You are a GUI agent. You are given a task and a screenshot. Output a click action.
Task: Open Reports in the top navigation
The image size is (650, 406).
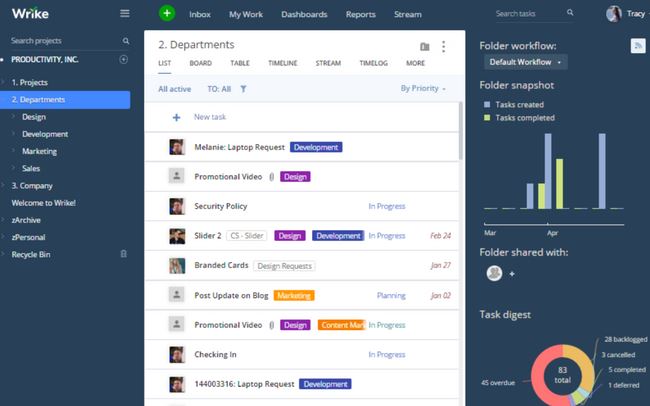click(361, 14)
